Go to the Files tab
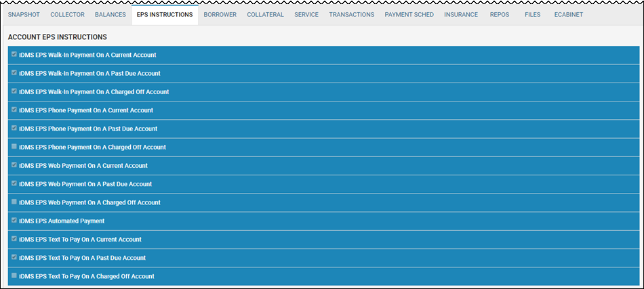Image resolution: width=644 pixels, height=289 pixels. [x=532, y=14]
